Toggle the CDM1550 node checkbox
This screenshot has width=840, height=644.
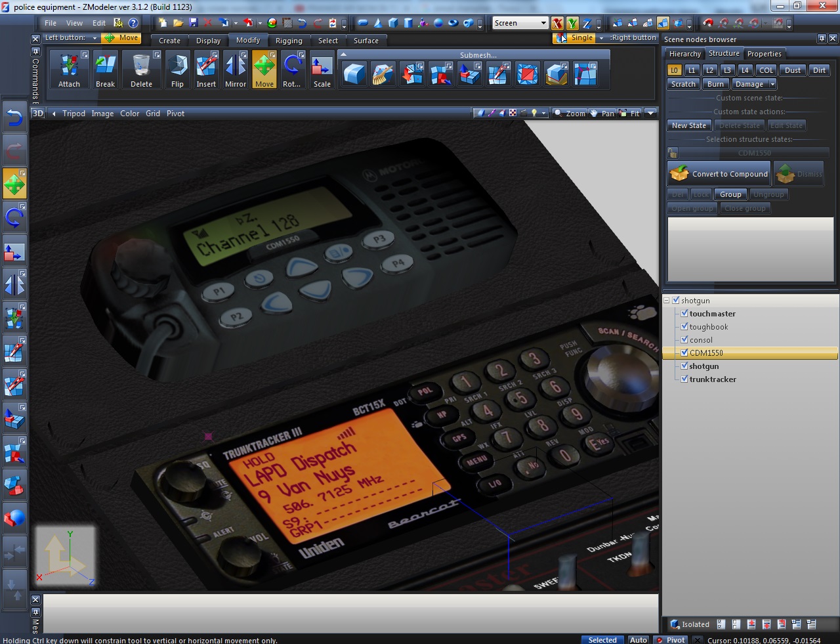[684, 353]
